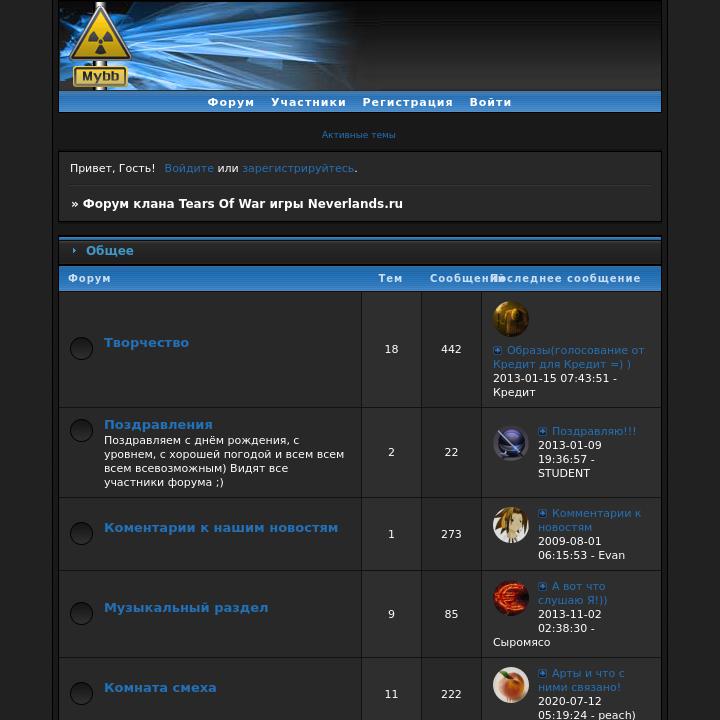The image size is (720, 720).
Task: Click the go-to-post icon before Поздравляю!!!
Action: coord(542,431)
